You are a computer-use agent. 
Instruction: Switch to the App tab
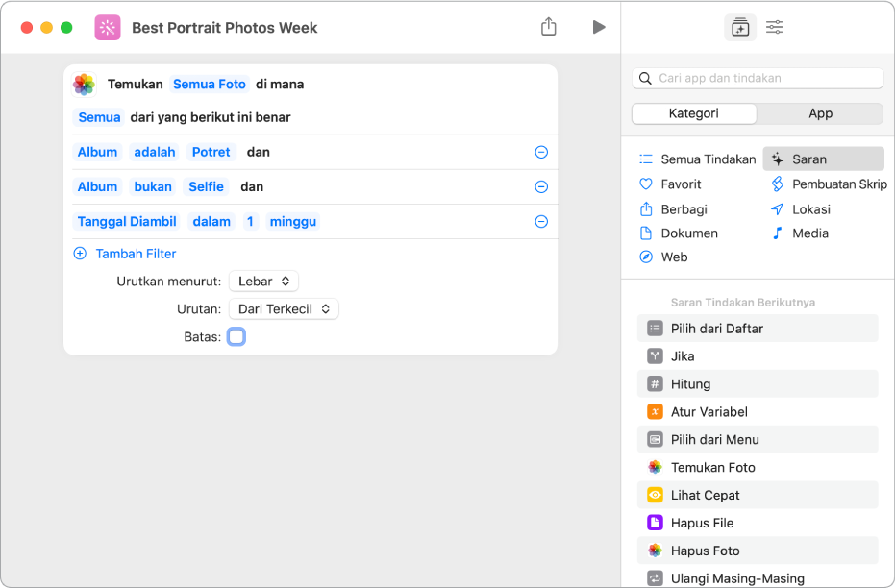pos(820,113)
